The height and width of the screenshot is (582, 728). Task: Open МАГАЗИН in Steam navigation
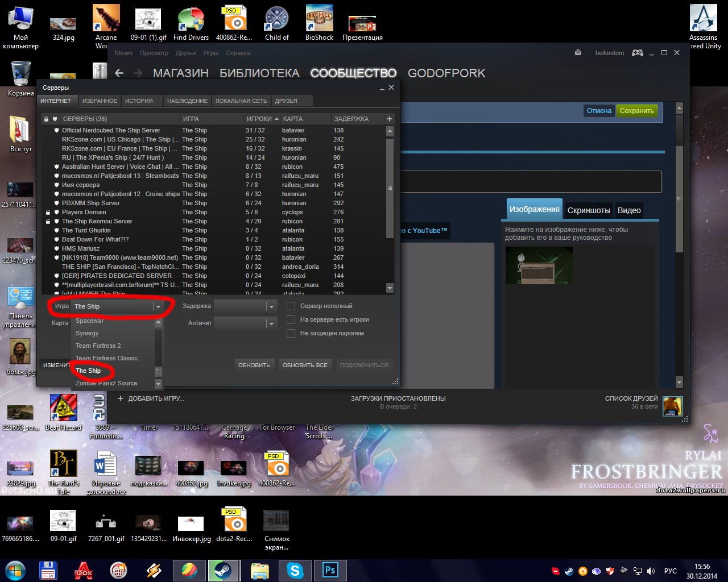(181, 73)
